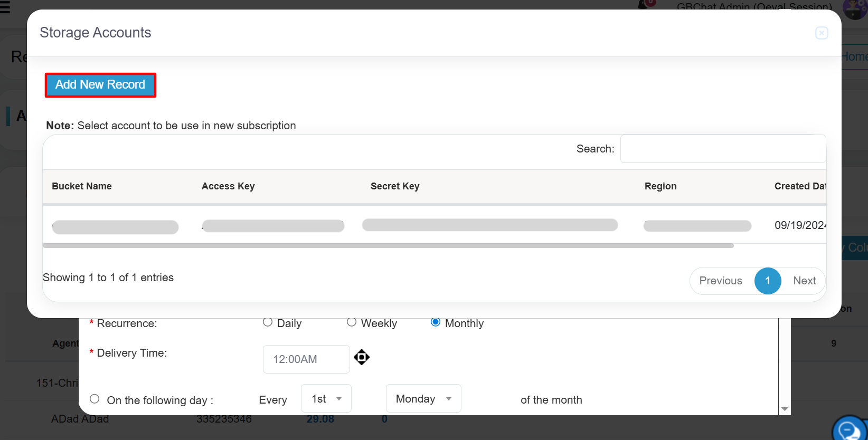
Task: Close the Storage Accounts dialog
Action: pos(822,33)
